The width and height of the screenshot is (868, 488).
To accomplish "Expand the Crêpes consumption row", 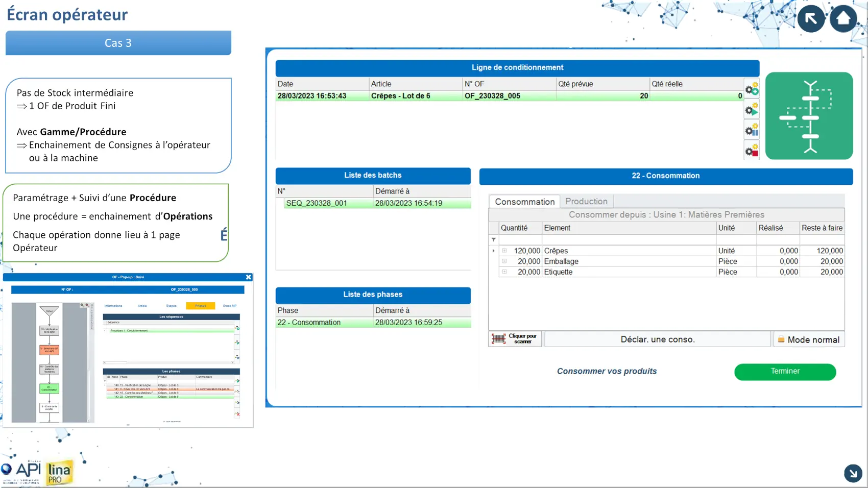I will [x=504, y=251].
